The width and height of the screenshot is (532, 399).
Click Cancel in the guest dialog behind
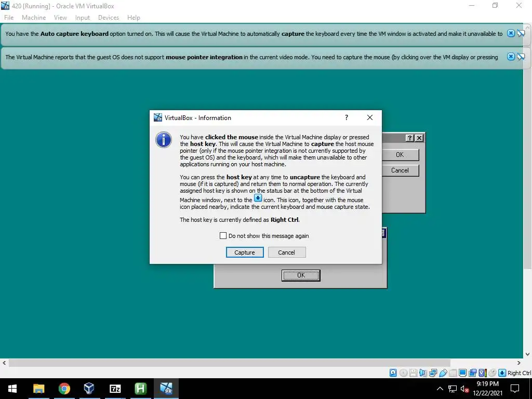400,170
